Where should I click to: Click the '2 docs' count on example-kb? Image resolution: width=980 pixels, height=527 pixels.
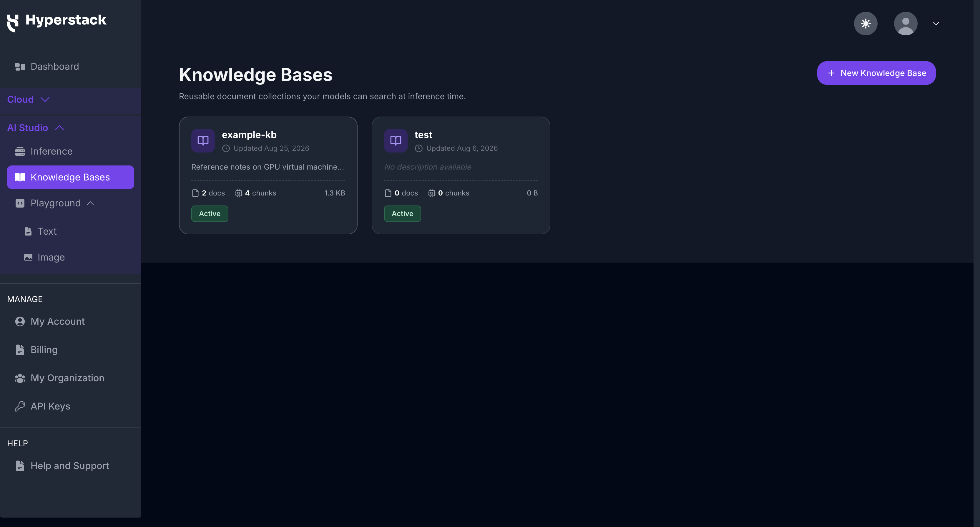pos(208,193)
